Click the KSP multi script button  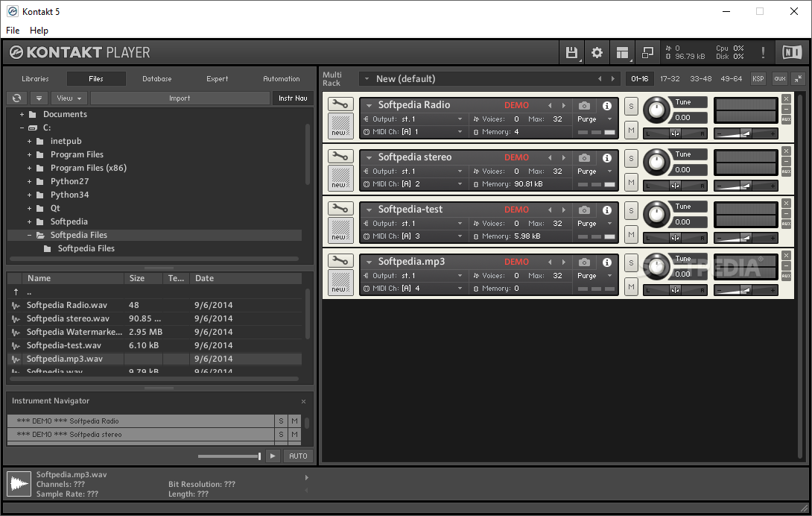click(758, 79)
